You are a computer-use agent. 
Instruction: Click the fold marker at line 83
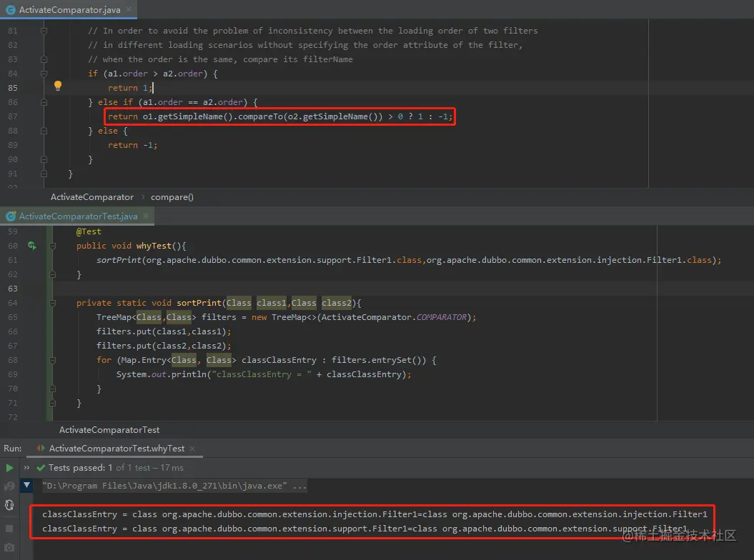(x=44, y=59)
